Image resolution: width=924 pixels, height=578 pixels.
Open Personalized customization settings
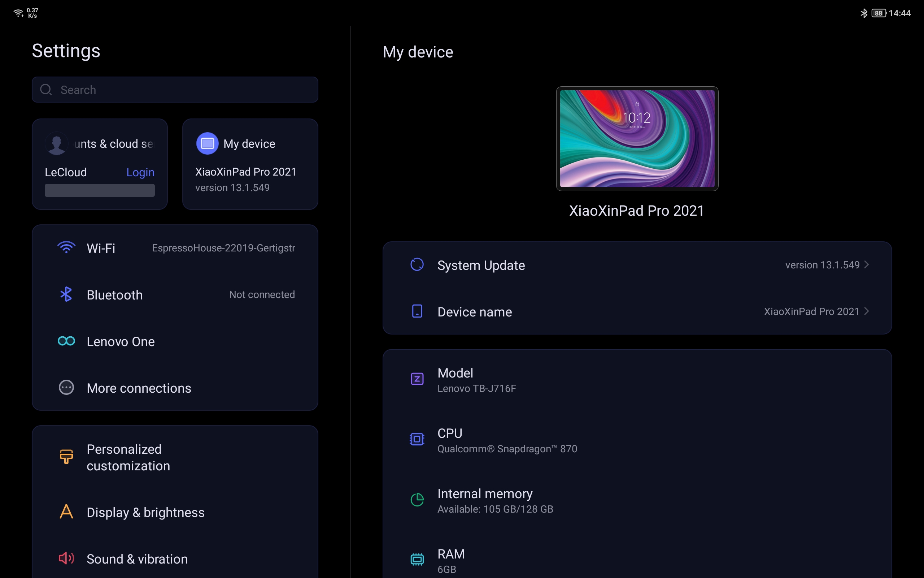pos(175,457)
